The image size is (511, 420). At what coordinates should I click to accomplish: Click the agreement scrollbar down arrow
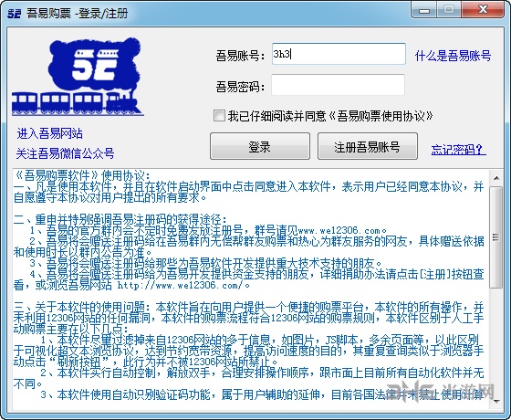[x=496, y=401]
